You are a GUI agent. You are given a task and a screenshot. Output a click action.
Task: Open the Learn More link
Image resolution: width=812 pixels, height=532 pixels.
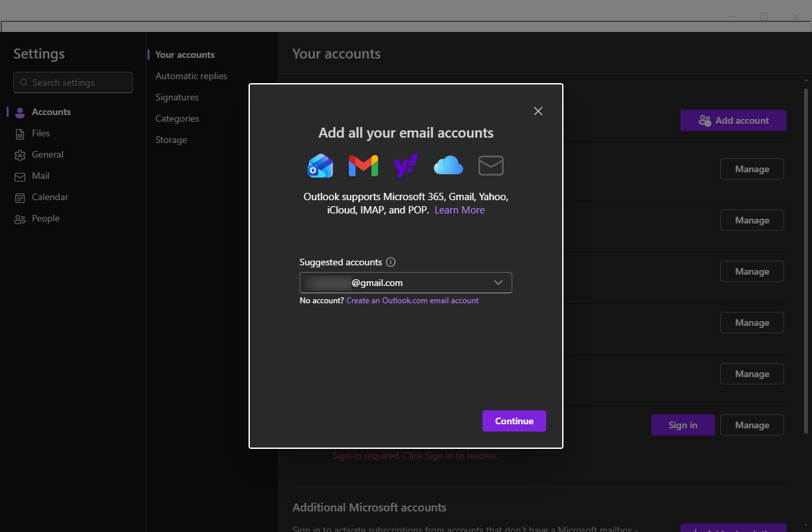pos(460,210)
